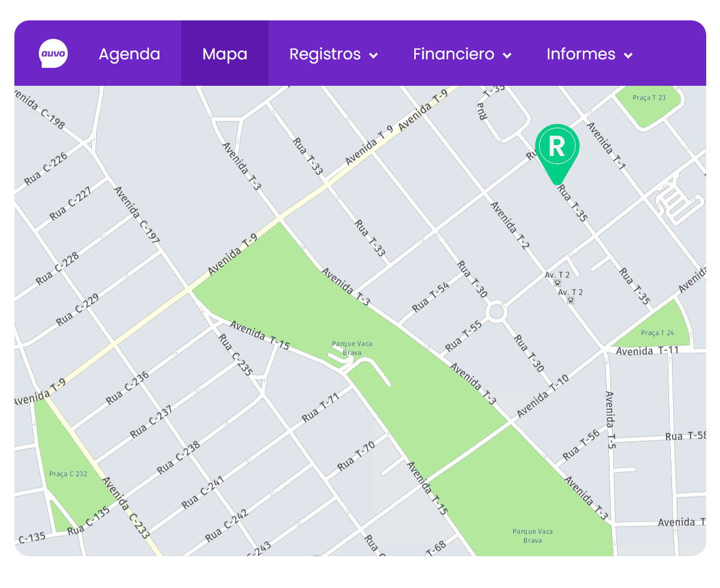Click the upper Av. T 2 bus stop icon
720x588 pixels.
(x=558, y=283)
